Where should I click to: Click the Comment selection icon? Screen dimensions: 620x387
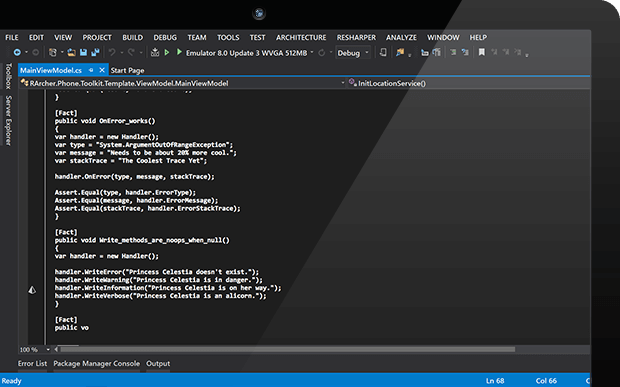click(425, 52)
